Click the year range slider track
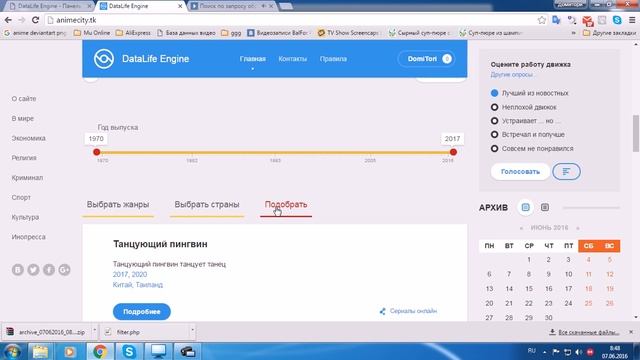This screenshot has height=360, width=640. click(x=275, y=152)
